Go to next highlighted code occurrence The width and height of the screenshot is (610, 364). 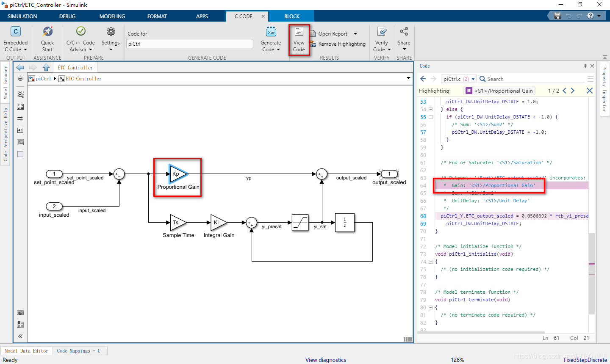click(x=573, y=91)
